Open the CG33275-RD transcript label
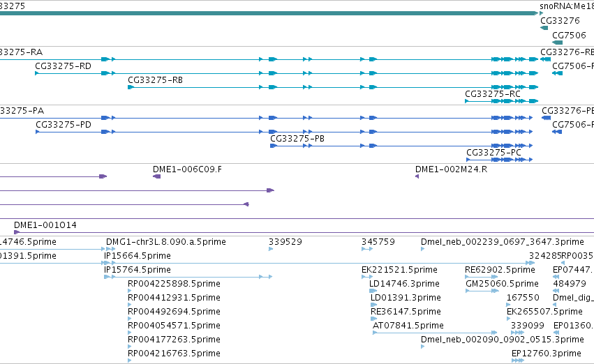Screen dimensions: 594x364 pyautogui.click(x=64, y=66)
